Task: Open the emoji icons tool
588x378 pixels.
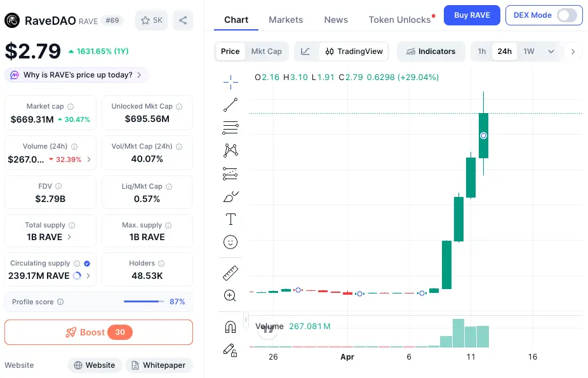Action: 231,242
